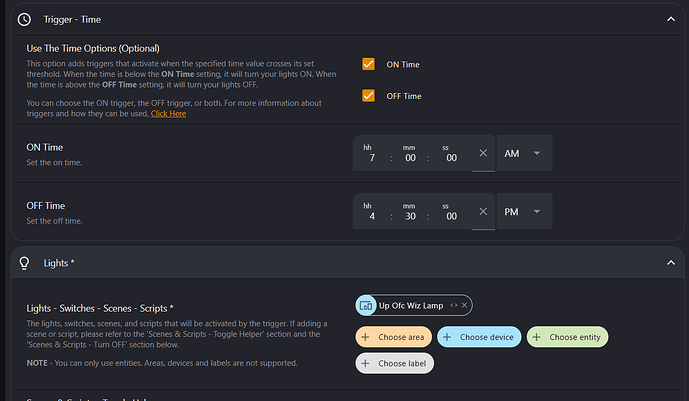Follow the Click Here link
Viewport: 689px width, 401px height.
[168, 114]
